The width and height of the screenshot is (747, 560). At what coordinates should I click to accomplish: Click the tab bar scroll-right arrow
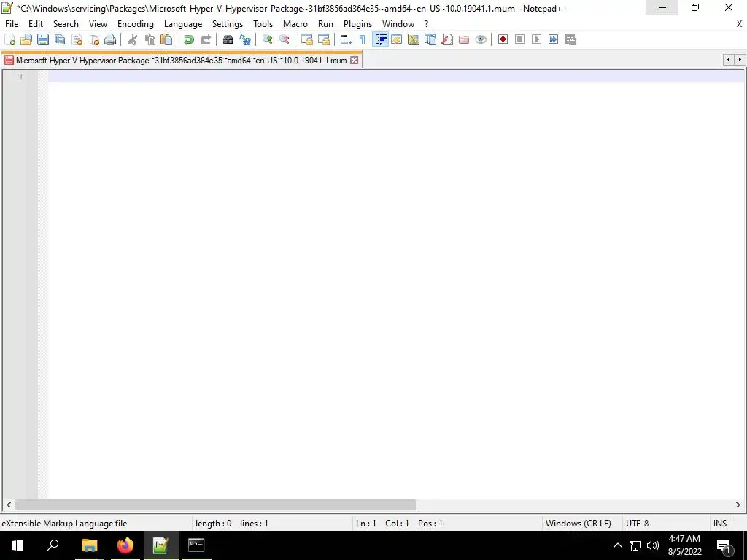click(740, 60)
